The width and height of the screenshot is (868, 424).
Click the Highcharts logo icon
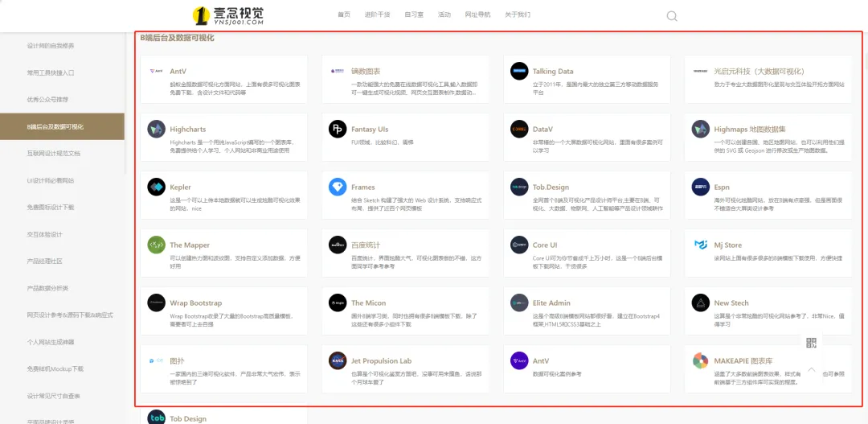156,130
